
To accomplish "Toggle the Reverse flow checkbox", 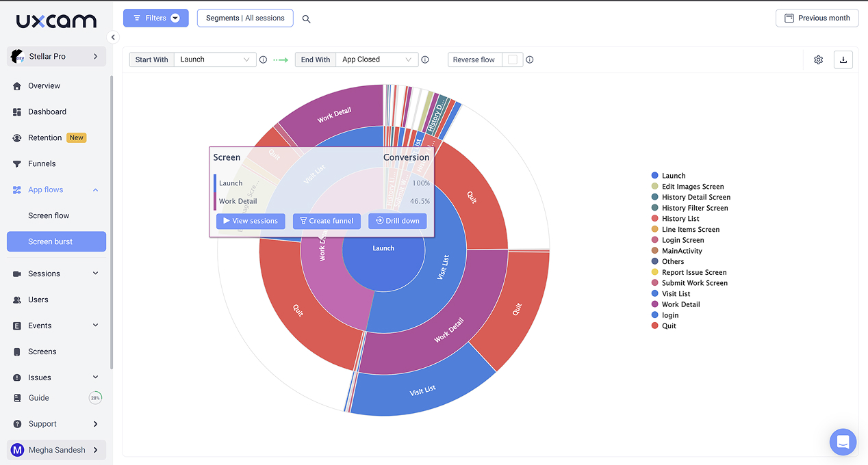I will 512,60.
